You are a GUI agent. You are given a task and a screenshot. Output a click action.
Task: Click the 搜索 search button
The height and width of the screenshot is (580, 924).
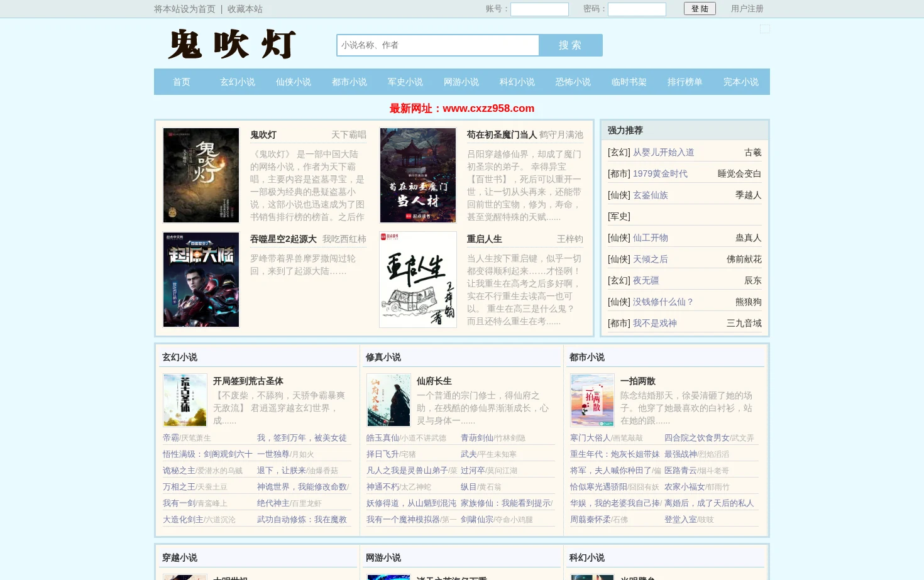(x=571, y=45)
